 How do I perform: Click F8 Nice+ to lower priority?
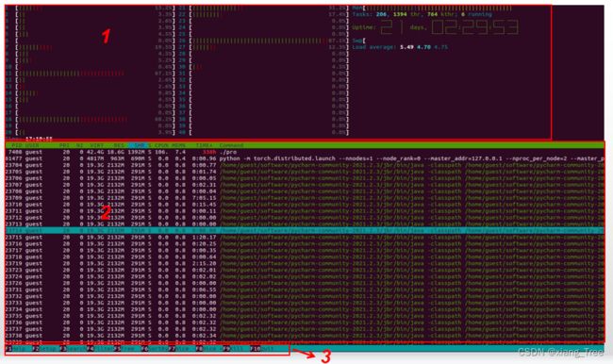click(x=208, y=348)
